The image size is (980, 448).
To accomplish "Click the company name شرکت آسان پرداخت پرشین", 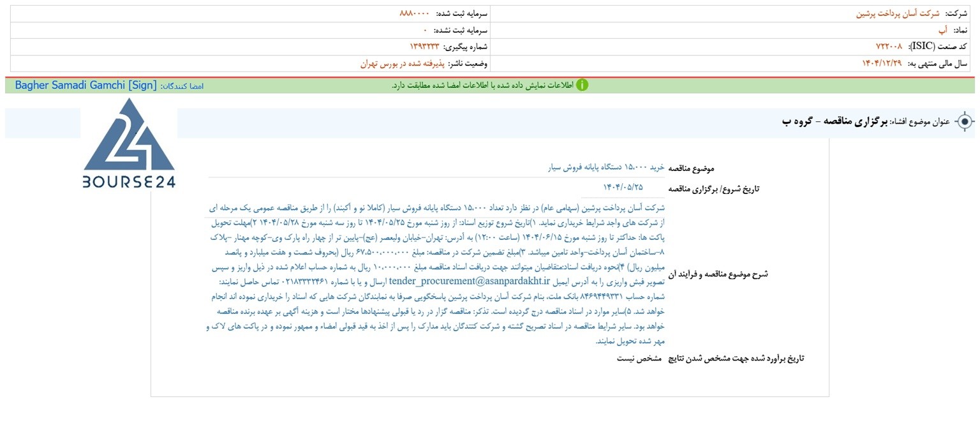I will [x=898, y=13].
